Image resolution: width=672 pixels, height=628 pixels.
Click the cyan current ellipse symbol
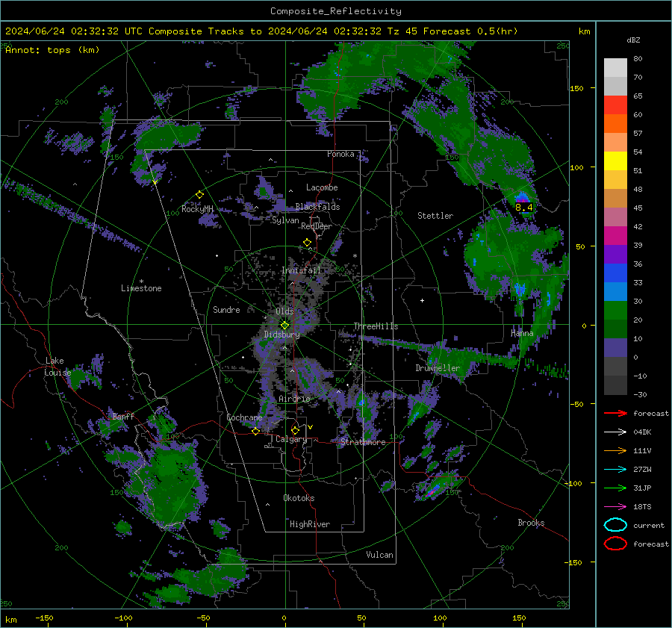[x=615, y=525]
